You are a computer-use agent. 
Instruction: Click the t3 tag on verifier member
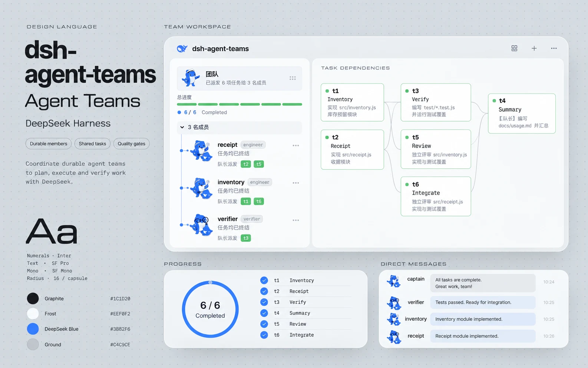pos(246,238)
